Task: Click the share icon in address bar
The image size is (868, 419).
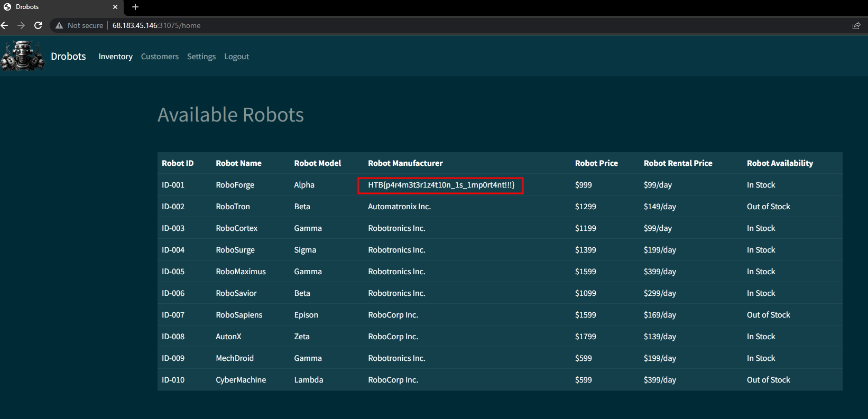Action: pyautogui.click(x=856, y=25)
